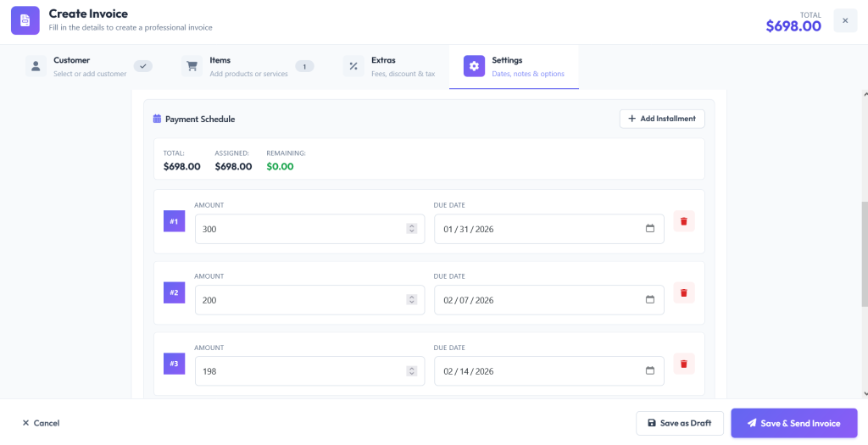The height and width of the screenshot is (445, 868).
Task: Click Save & Send Invoice button
Action: (793, 424)
